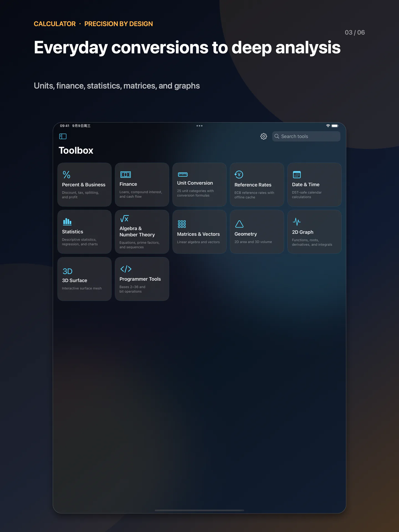
Task: Click the home indicator bar
Action: click(x=199, y=510)
